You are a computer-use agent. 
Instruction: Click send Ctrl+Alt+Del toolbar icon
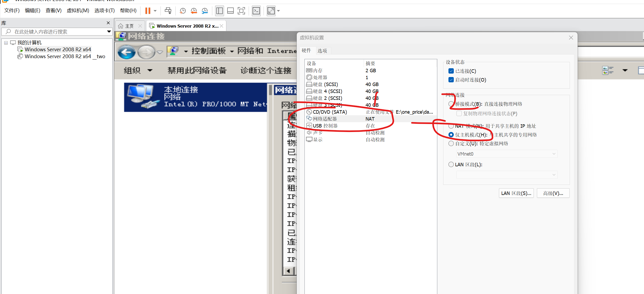(168, 11)
